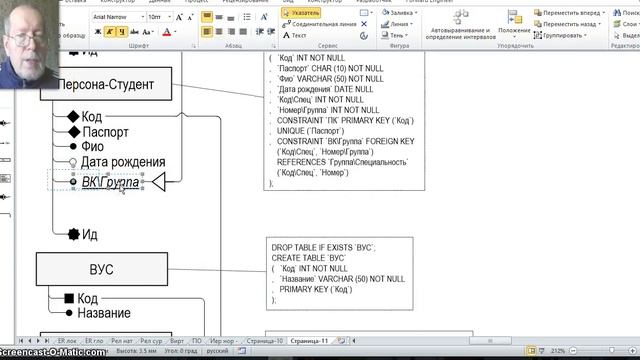
Task: Select the Персона-Студент entity box
Action: tap(106, 84)
